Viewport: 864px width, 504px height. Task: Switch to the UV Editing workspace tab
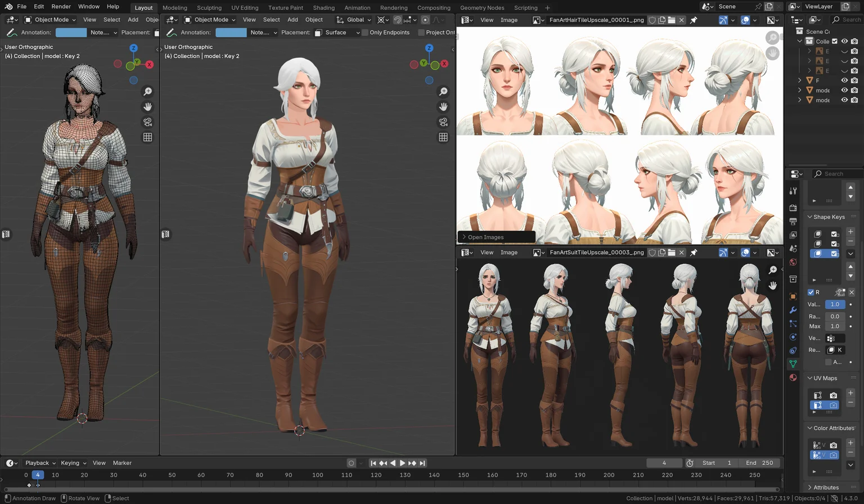coord(245,8)
